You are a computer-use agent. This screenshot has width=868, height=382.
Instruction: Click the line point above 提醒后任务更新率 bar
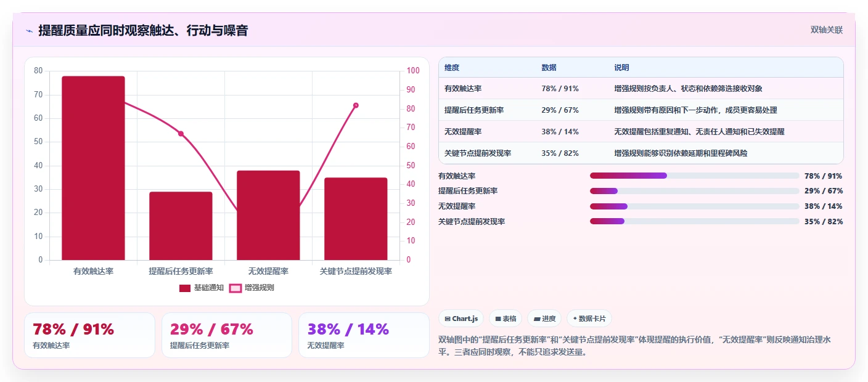click(181, 134)
